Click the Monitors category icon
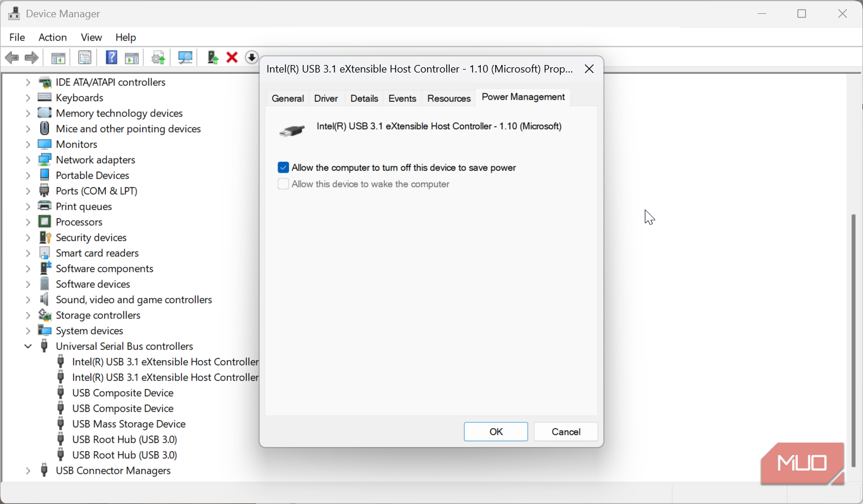This screenshot has width=863, height=504. point(44,144)
